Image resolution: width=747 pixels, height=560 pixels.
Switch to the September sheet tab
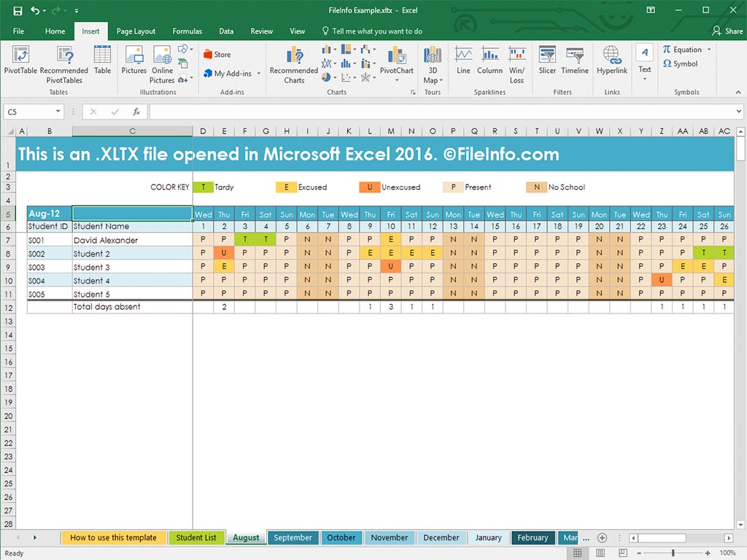tap(293, 538)
